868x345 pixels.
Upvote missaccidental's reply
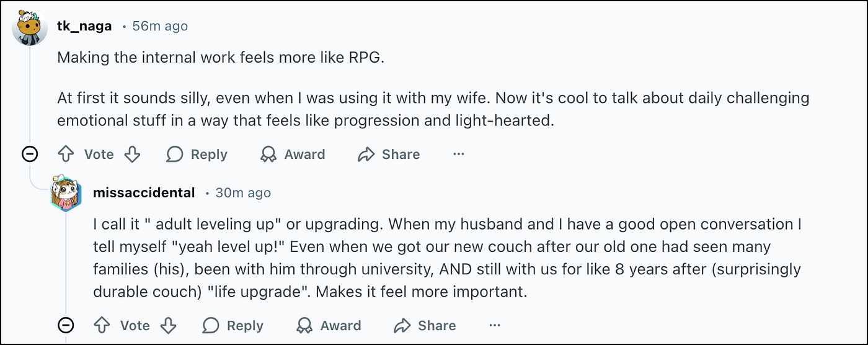(102, 325)
